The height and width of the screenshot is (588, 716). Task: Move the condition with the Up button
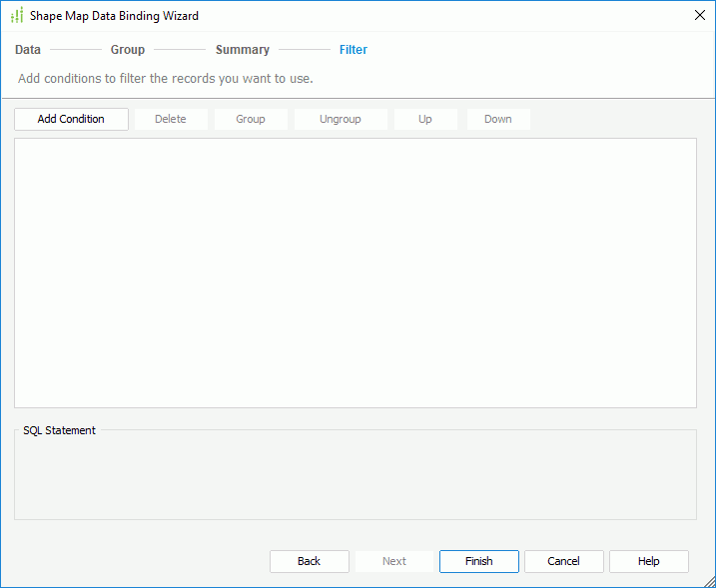pos(425,119)
